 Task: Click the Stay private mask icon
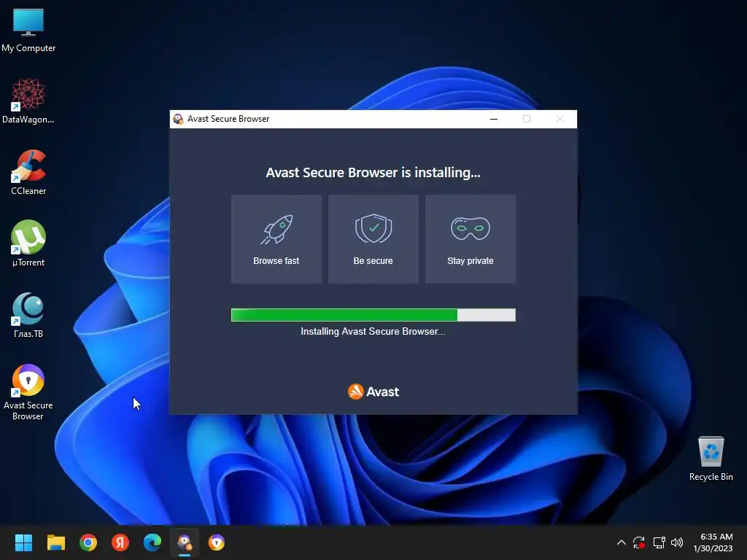tap(471, 228)
